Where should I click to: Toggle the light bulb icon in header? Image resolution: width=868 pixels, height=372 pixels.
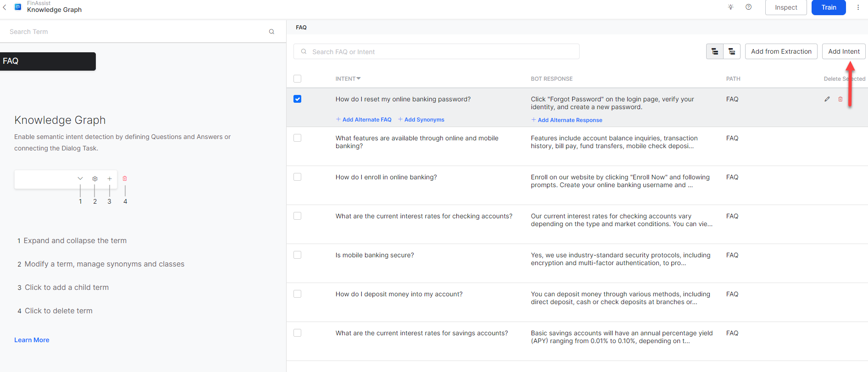(730, 7)
